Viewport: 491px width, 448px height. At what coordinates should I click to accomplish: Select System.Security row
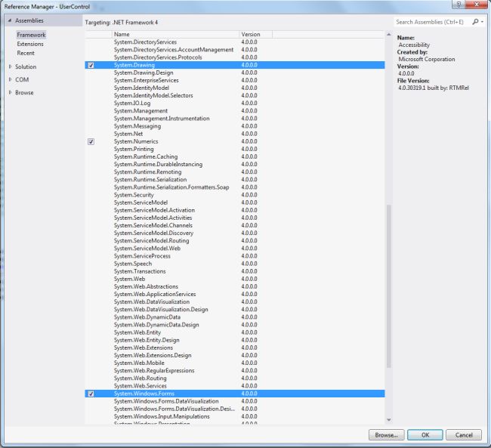(x=234, y=195)
